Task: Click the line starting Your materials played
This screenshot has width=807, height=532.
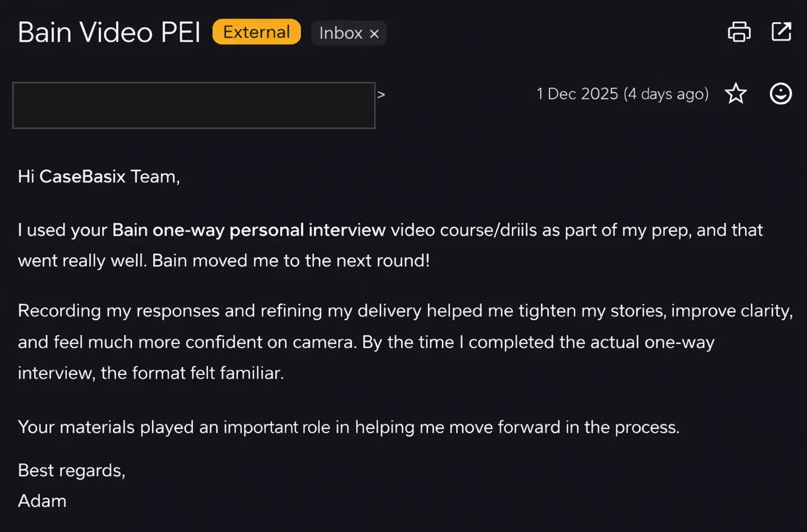Action: point(348,427)
